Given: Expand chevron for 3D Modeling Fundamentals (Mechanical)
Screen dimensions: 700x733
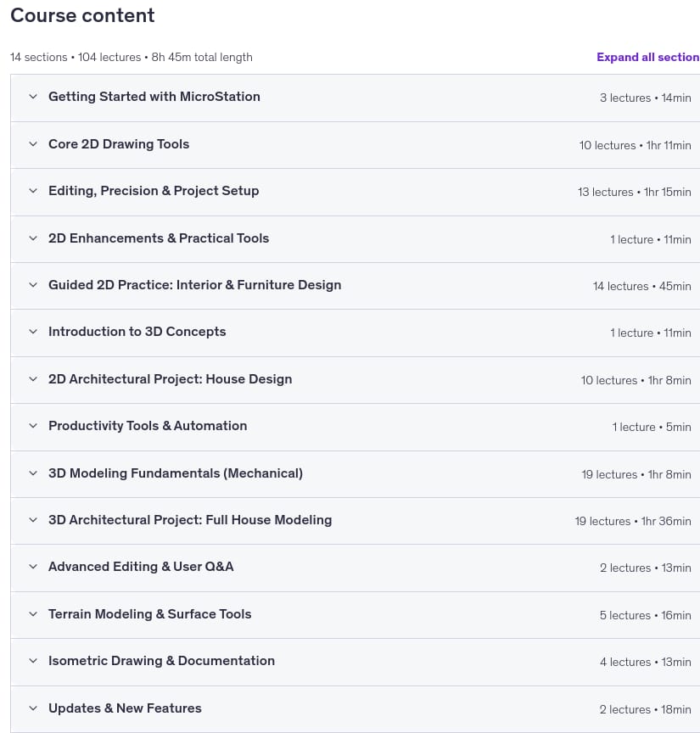Looking at the screenshot, I should (x=33, y=473).
